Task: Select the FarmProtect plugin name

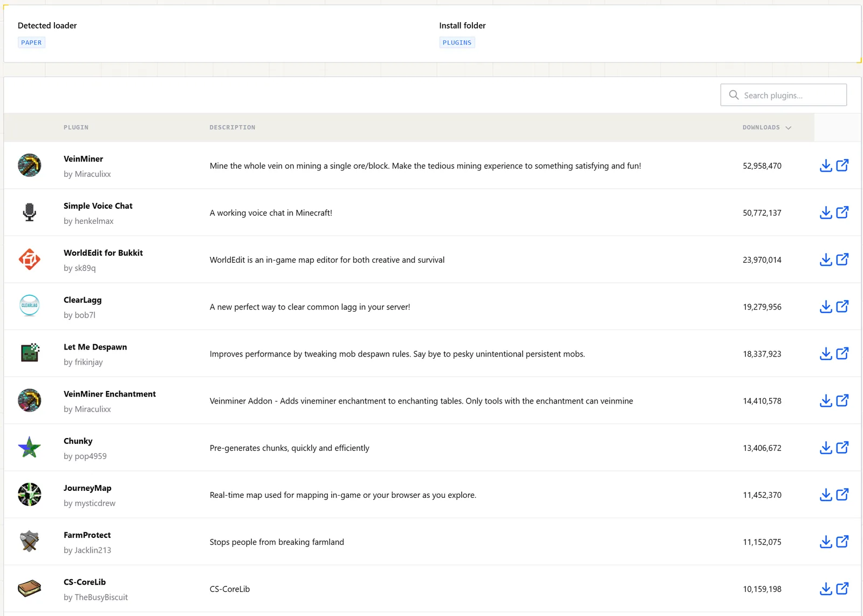Action: (87, 535)
